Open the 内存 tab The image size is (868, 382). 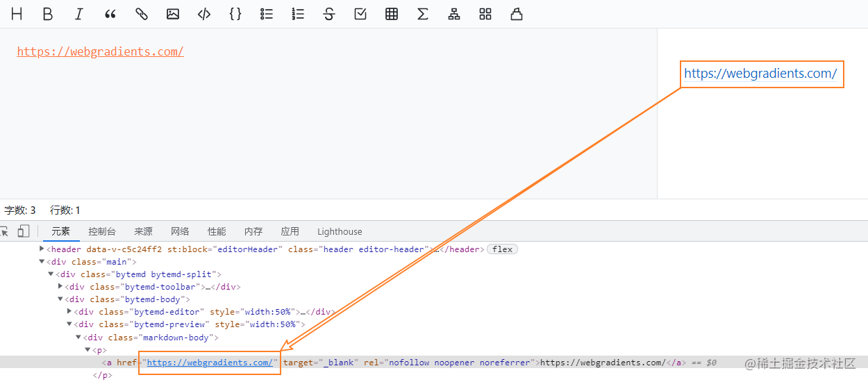253,231
